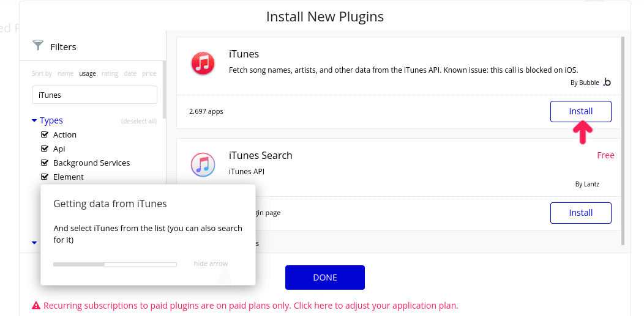Install the iTunes plugin by Bubble
The width and height of the screenshot is (644, 316).
pos(581,111)
